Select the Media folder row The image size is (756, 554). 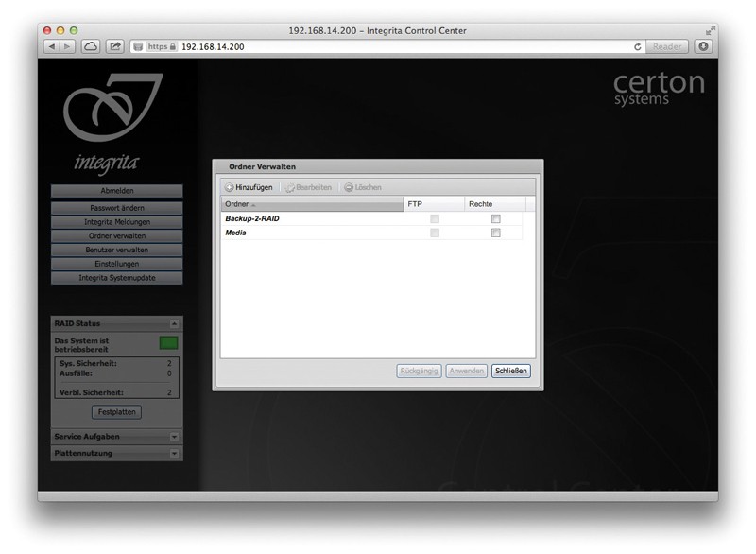[371, 233]
